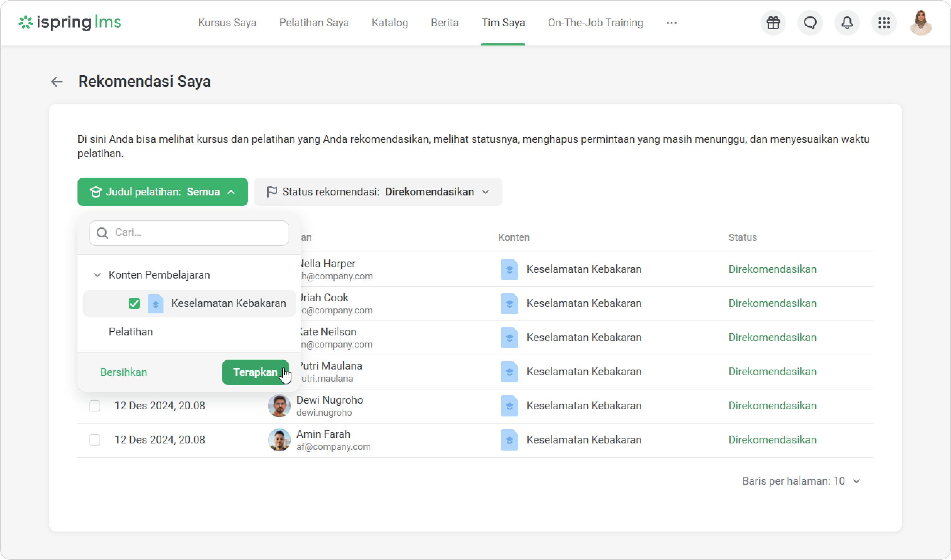
Task: Collapse the Judul pelatihan filter dropdown
Action: pyautogui.click(x=163, y=192)
